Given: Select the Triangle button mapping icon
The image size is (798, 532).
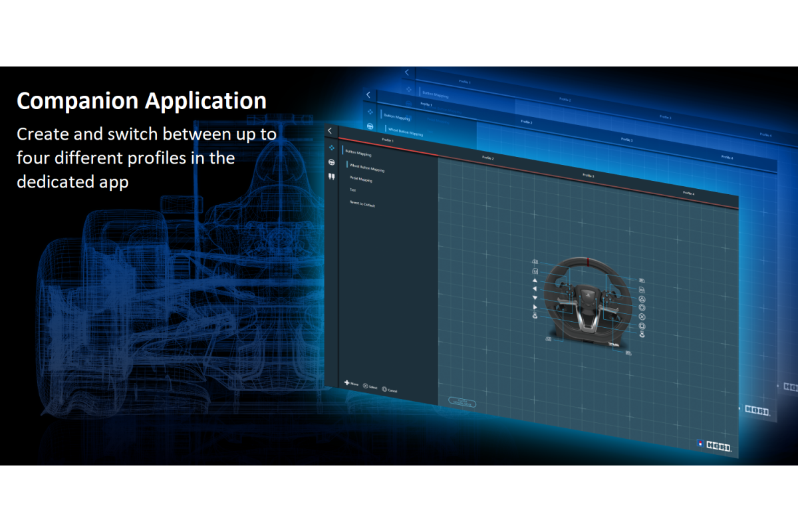Looking at the screenshot, I should (x=642, y=299).
